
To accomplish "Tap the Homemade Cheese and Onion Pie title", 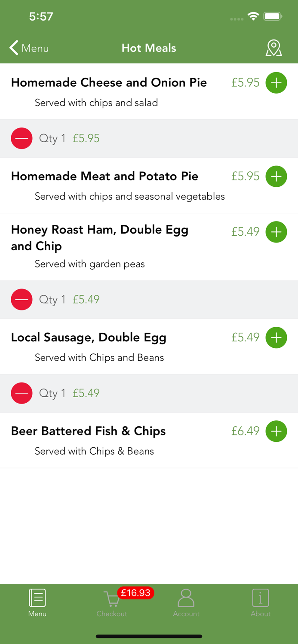I will click(x=109, y=82).
